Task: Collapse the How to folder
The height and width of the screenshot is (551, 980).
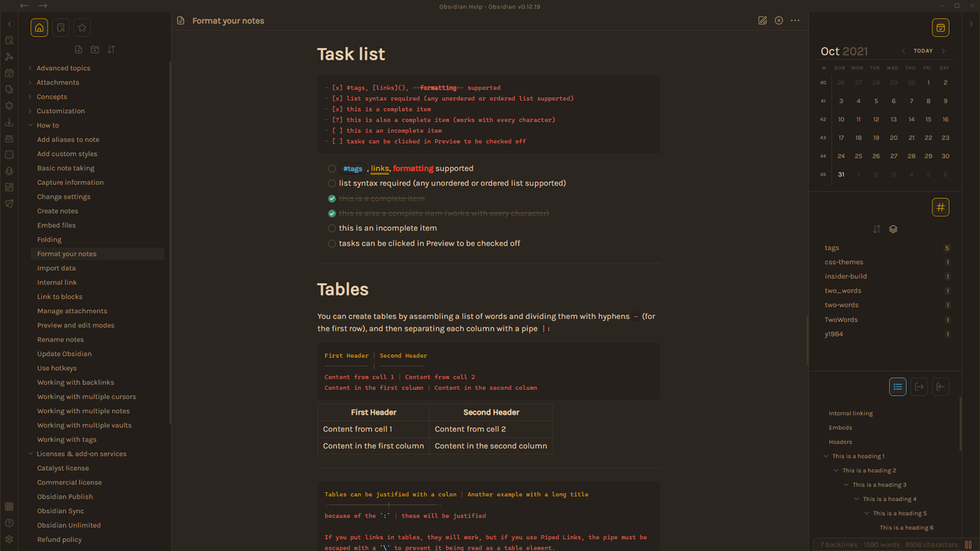Action: [x=31, y=125]
